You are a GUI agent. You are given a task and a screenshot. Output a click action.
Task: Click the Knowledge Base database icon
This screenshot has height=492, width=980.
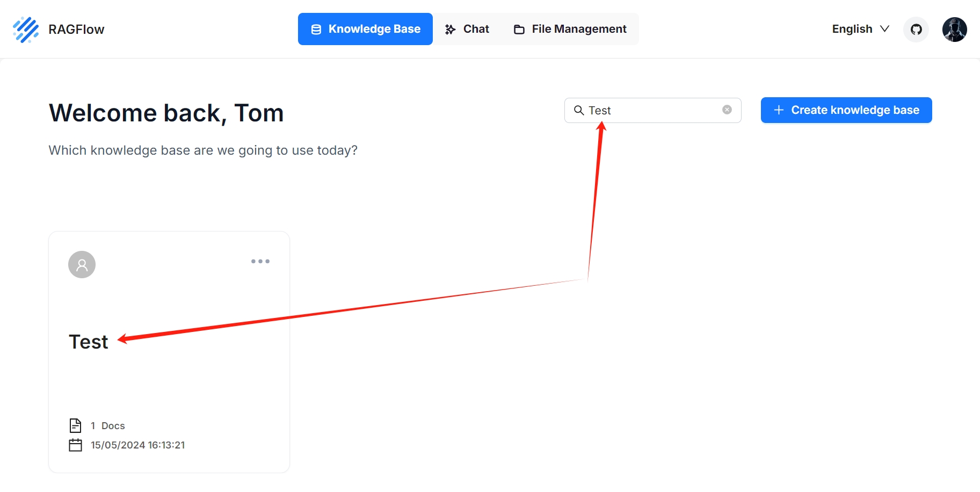click(x=315, y=29)
